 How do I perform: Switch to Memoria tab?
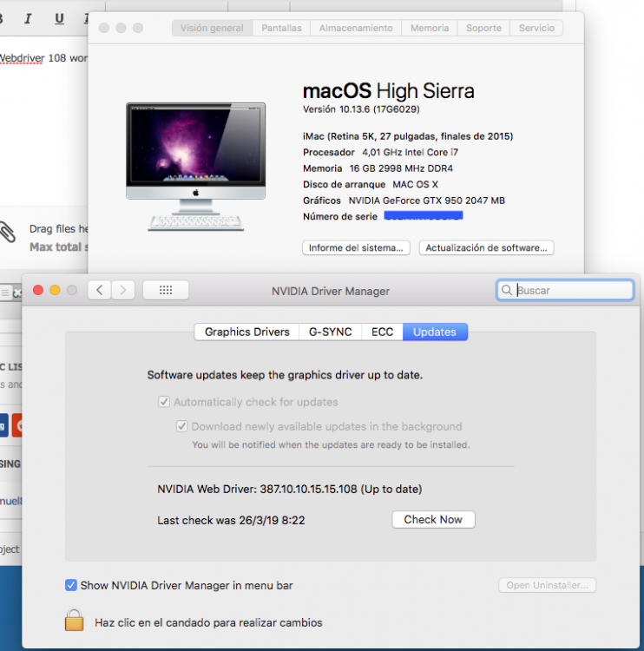coord(430,28)
